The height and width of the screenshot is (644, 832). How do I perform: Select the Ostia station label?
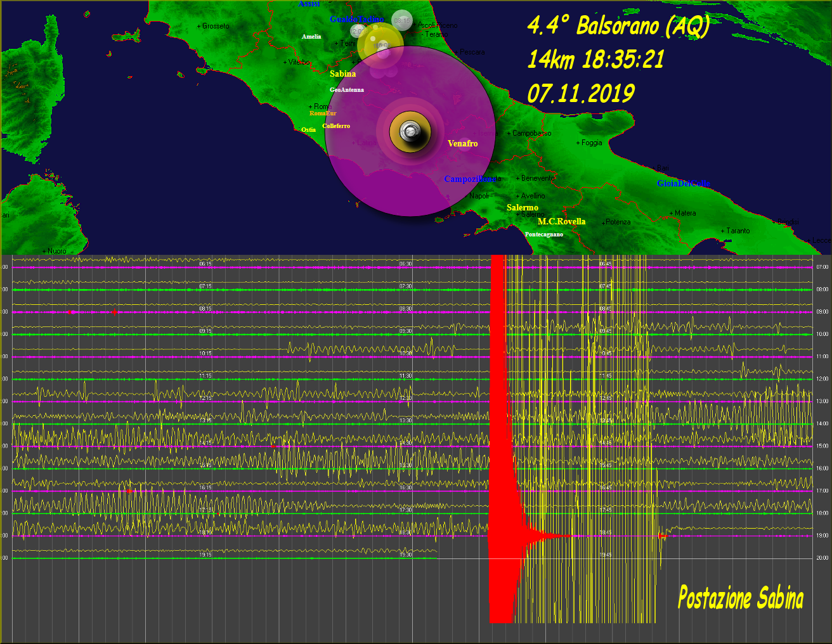click(308, 130)
